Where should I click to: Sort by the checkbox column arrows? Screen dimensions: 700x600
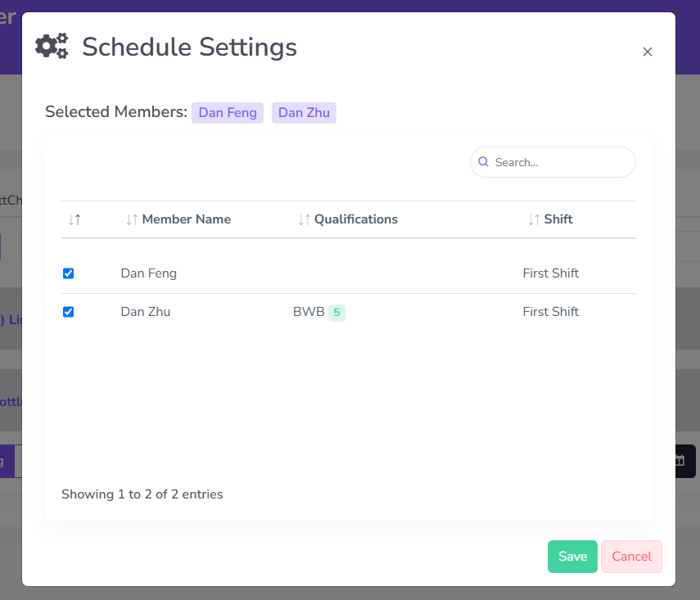pyautogui.click(x=75, y=219)
